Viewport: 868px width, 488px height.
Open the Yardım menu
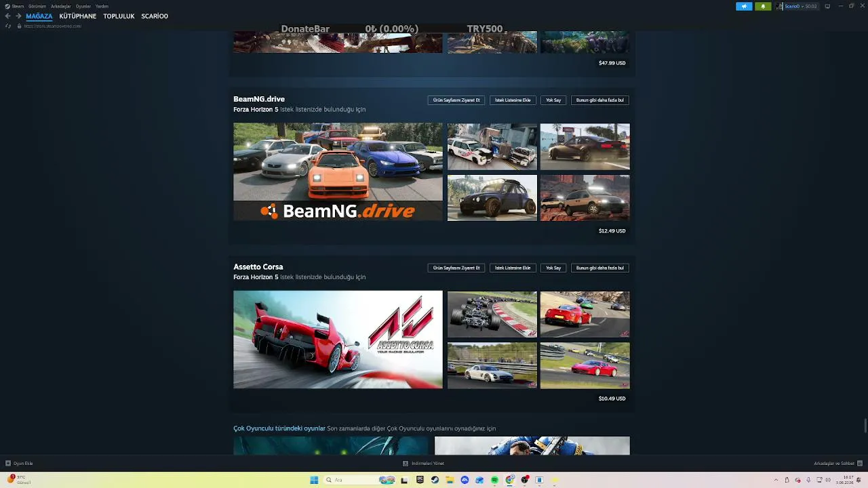coord(102,6)
